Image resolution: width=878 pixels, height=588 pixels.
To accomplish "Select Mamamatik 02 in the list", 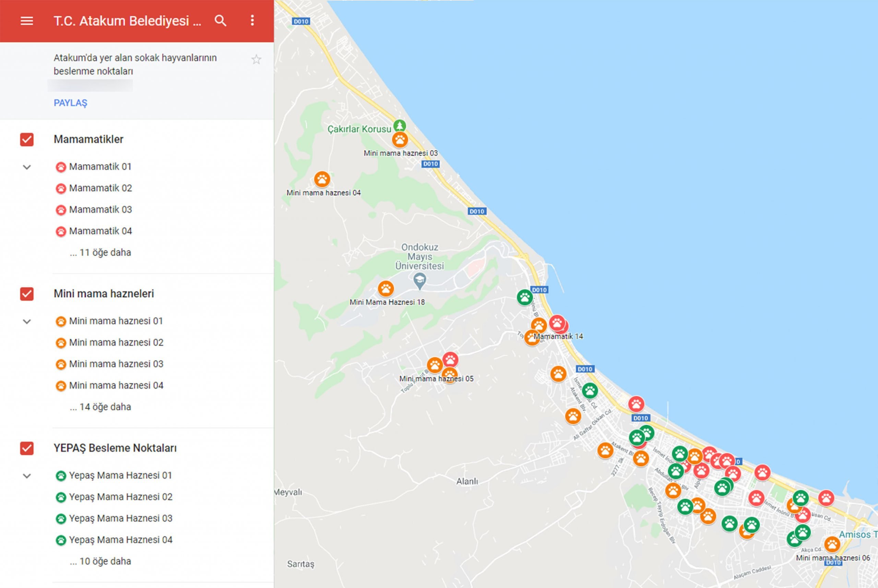I will click(x=100, y=188).
